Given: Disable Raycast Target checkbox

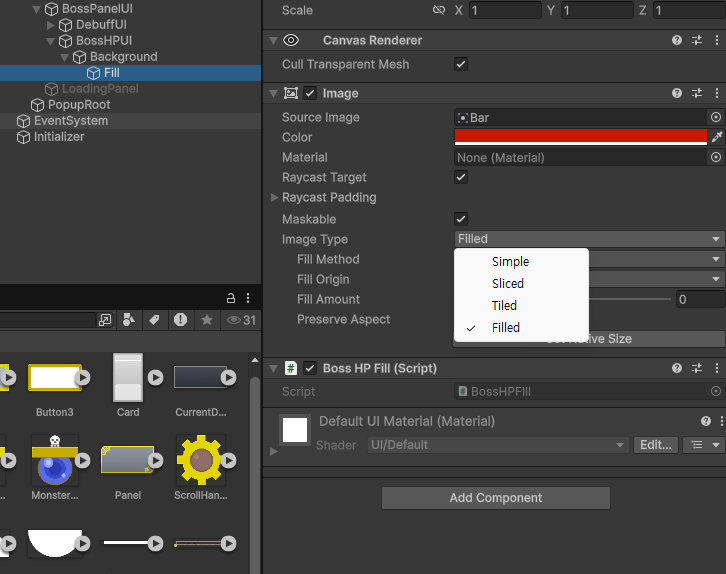Looking at the screenshot, I should point(461,177).
